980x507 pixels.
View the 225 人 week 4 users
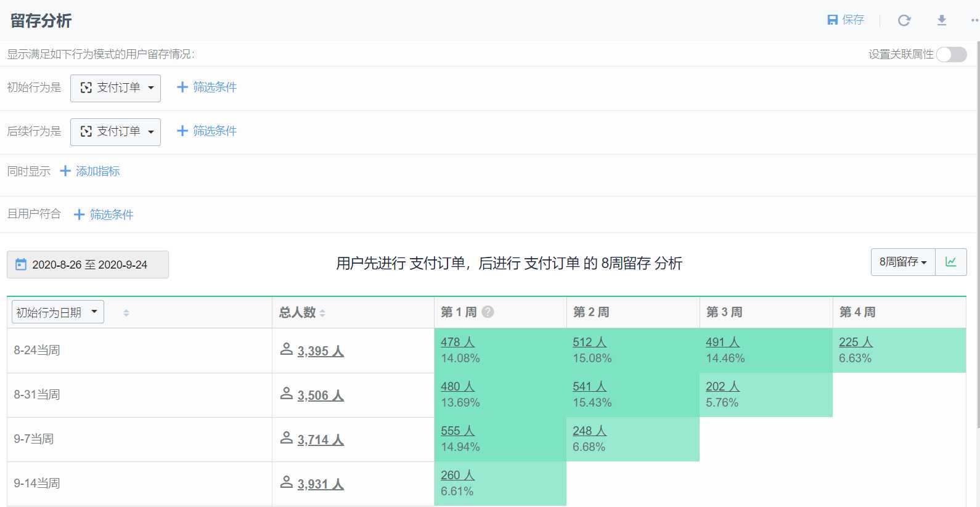pyautogui.click(x=855, y=342)
